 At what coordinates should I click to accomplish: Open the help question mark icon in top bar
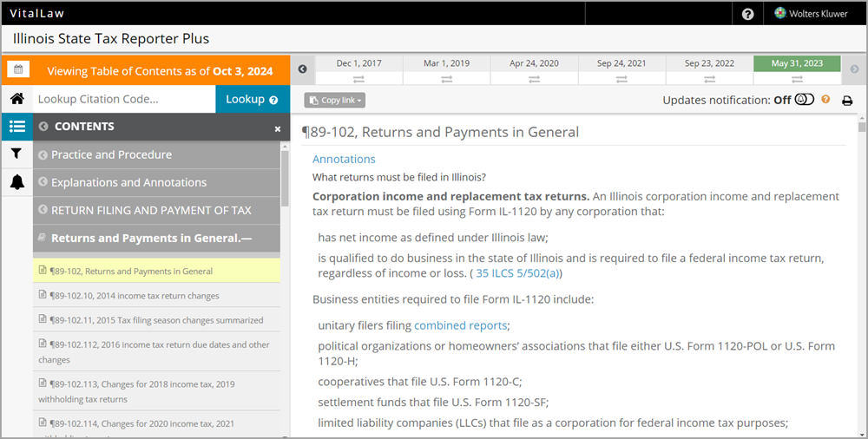(x=747, y=15)
